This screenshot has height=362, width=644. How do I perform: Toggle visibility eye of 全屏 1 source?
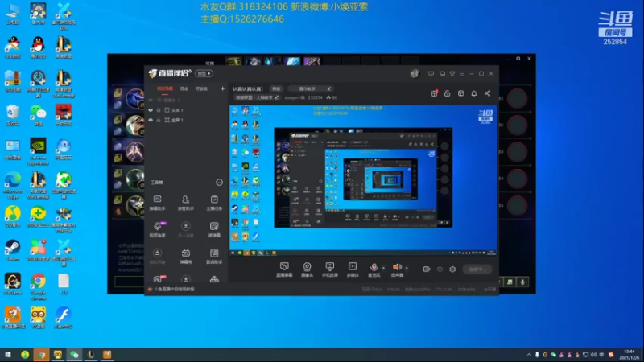(151, 120)
